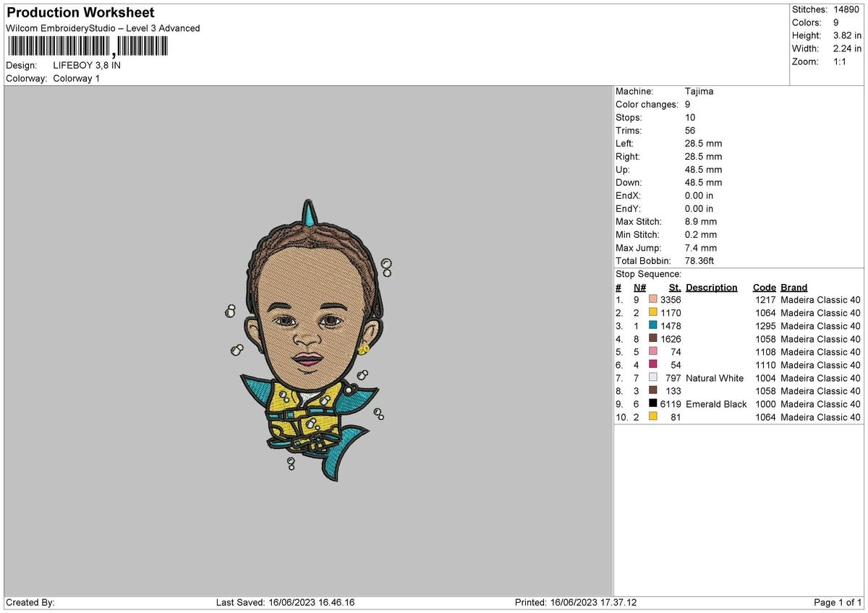The image size is (868, 613).
Task: Select the 'Down:' label
Action: coord(629,183)
